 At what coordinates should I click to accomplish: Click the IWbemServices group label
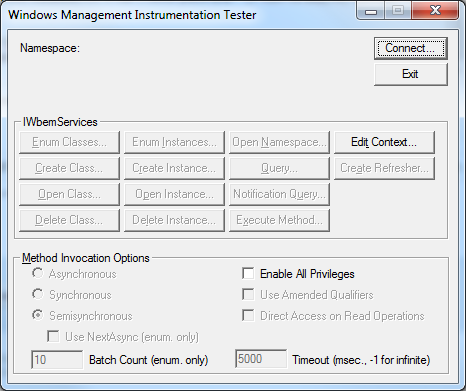(60, 122)
